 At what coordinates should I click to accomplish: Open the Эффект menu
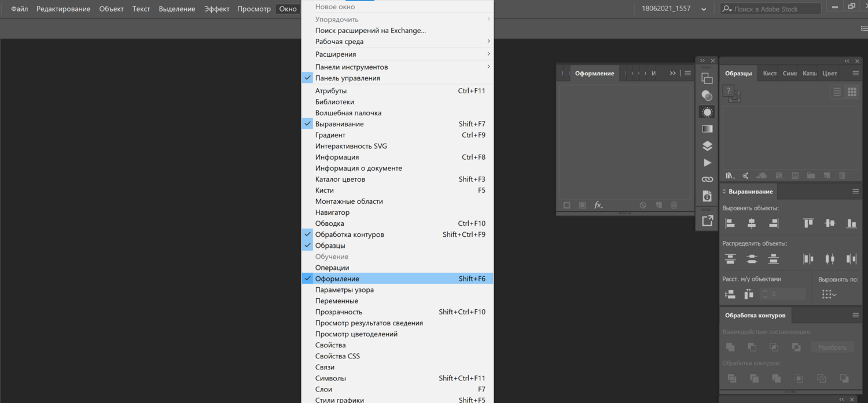point(216,9)
